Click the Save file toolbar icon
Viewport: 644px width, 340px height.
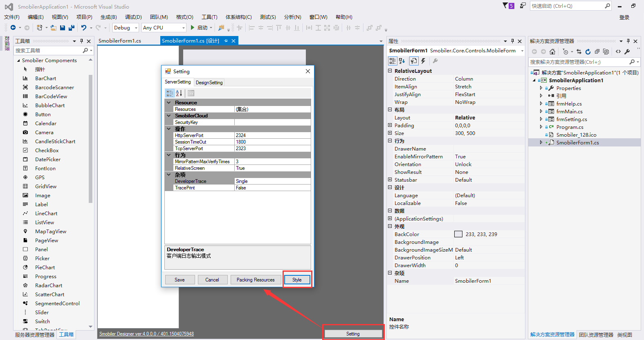pyautogui.click(x=63, y=28)
